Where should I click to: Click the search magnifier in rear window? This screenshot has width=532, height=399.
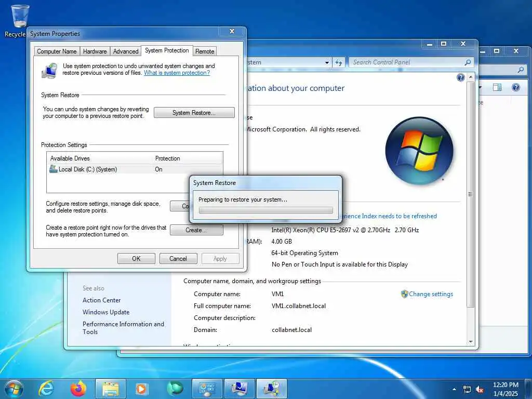(521, 70)
